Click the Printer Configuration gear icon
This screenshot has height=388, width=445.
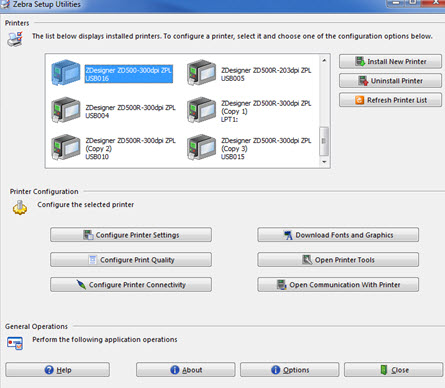(x=20, y=207)
